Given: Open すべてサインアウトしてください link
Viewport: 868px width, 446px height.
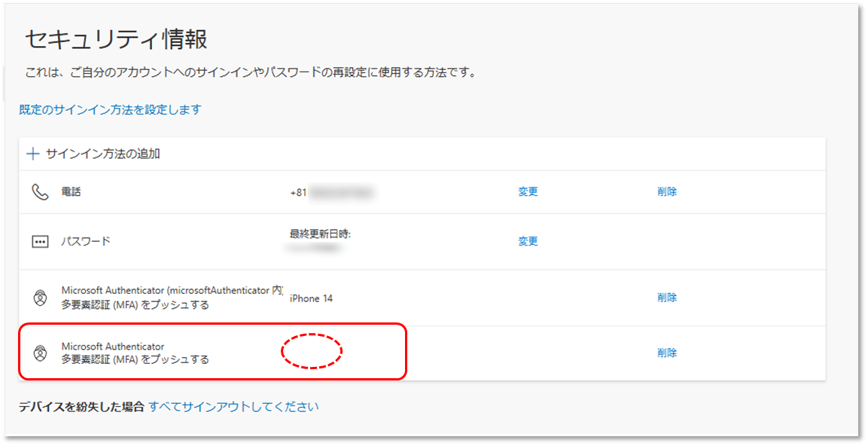Looking at the screenshot, I should click(x=233, y=407).
